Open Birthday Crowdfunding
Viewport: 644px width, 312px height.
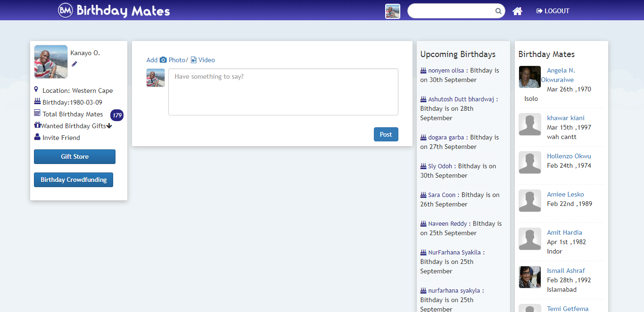(x=74, y=180)
